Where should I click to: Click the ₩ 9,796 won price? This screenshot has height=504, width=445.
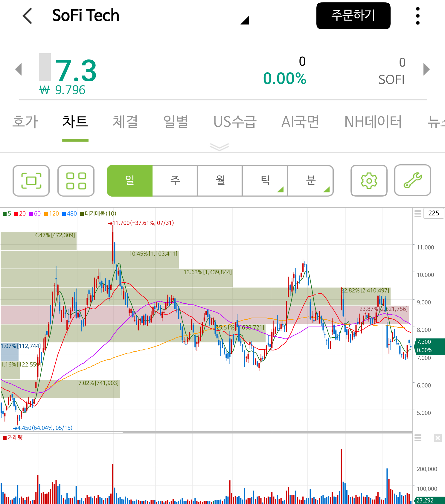[62, 90]
